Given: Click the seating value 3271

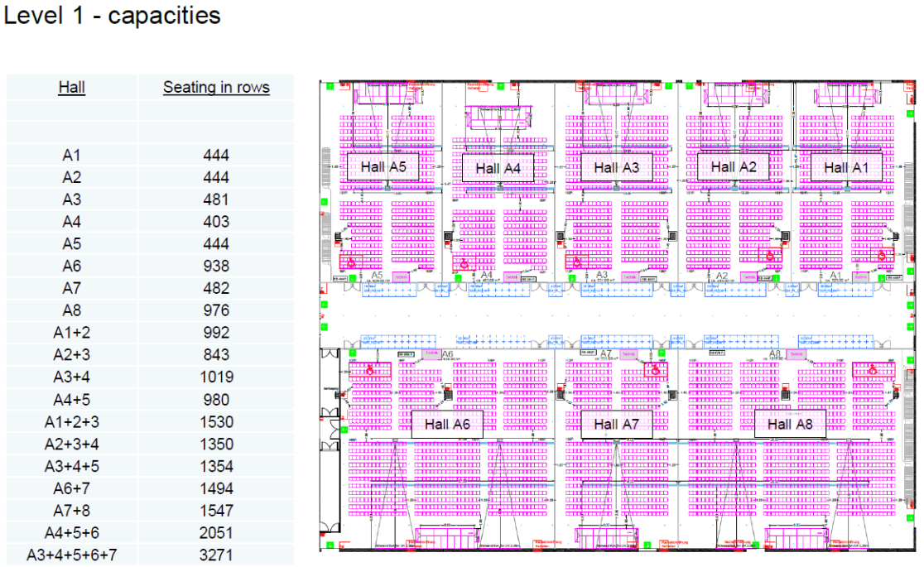Looking at the screenshot, I should 216,555.
